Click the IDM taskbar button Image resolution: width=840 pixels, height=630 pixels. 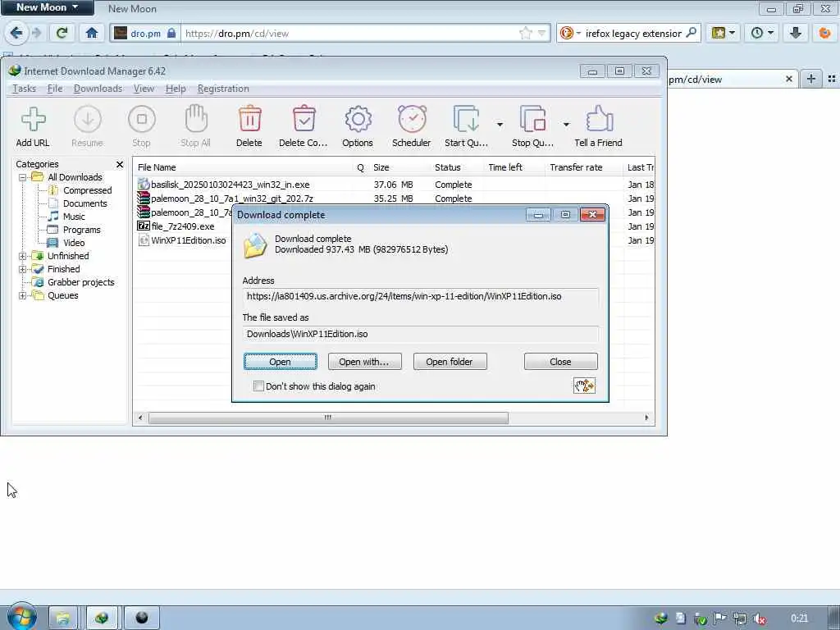coord(102,619)
